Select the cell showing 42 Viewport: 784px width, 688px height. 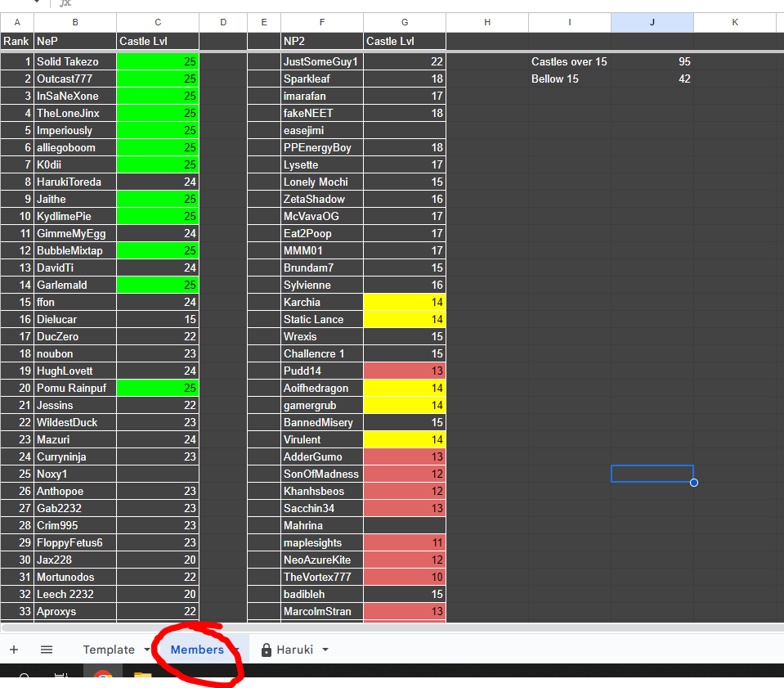click(652, 79)
